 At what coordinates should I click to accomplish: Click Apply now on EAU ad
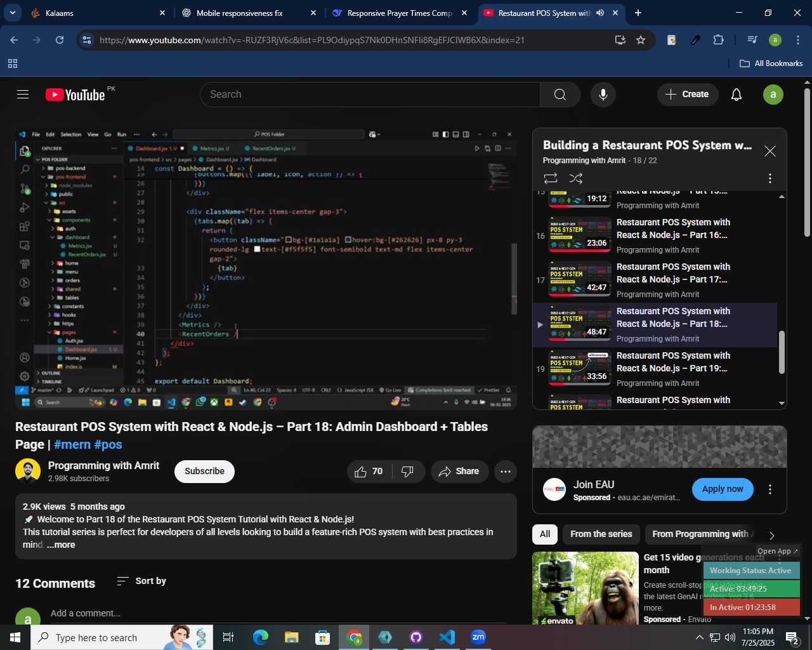click(x=723, y=489)
